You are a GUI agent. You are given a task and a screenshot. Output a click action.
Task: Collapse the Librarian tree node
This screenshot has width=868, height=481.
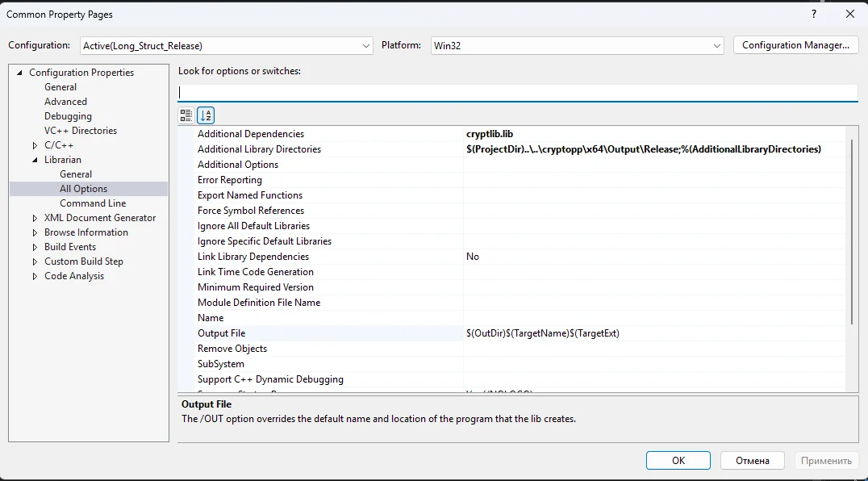click(x=35, y=160)
